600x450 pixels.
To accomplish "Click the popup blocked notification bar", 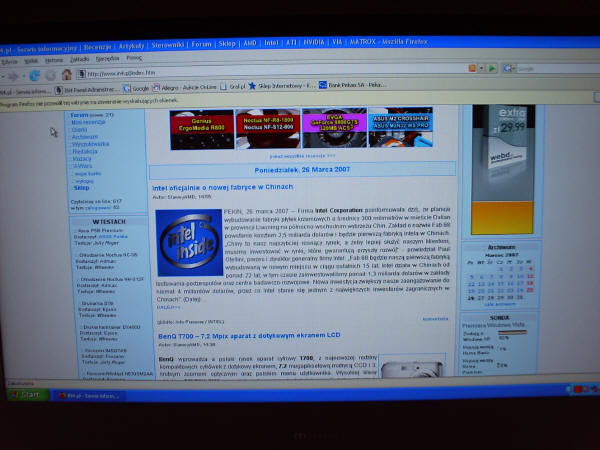I will [x=300, y=99].
